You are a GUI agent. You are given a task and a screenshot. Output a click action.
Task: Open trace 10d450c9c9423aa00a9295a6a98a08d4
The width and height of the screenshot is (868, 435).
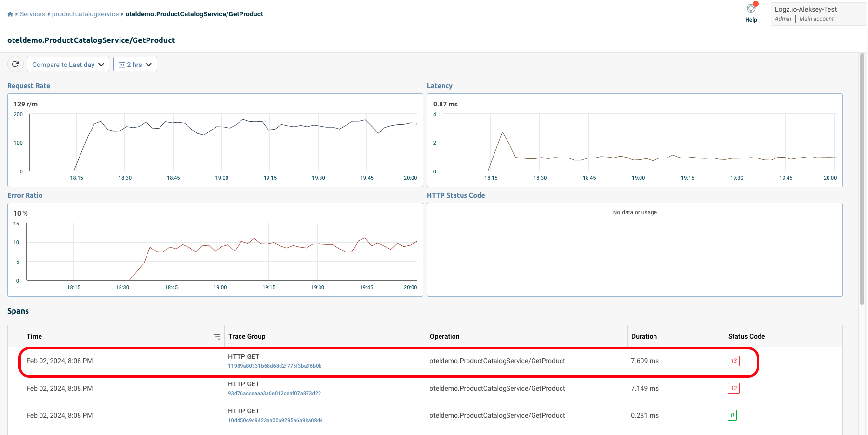point(275,421)
